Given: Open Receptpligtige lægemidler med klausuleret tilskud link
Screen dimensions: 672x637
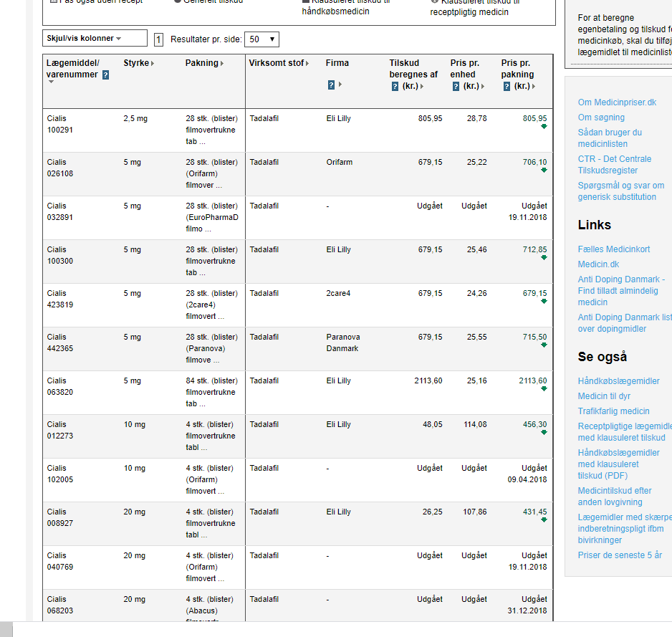Looking at the screenshot, I should 625,431.
